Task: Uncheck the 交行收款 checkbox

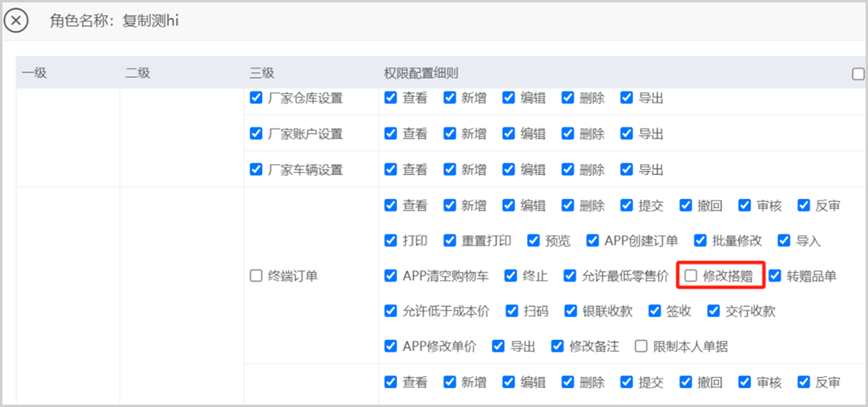Action: 714,311
